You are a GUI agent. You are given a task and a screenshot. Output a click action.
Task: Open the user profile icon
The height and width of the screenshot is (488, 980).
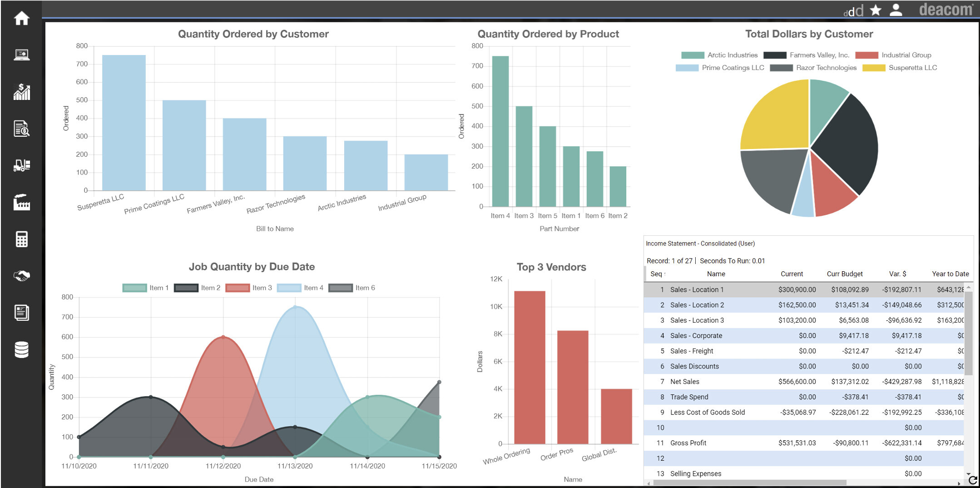pyautogui.click(x=896, y=10)
